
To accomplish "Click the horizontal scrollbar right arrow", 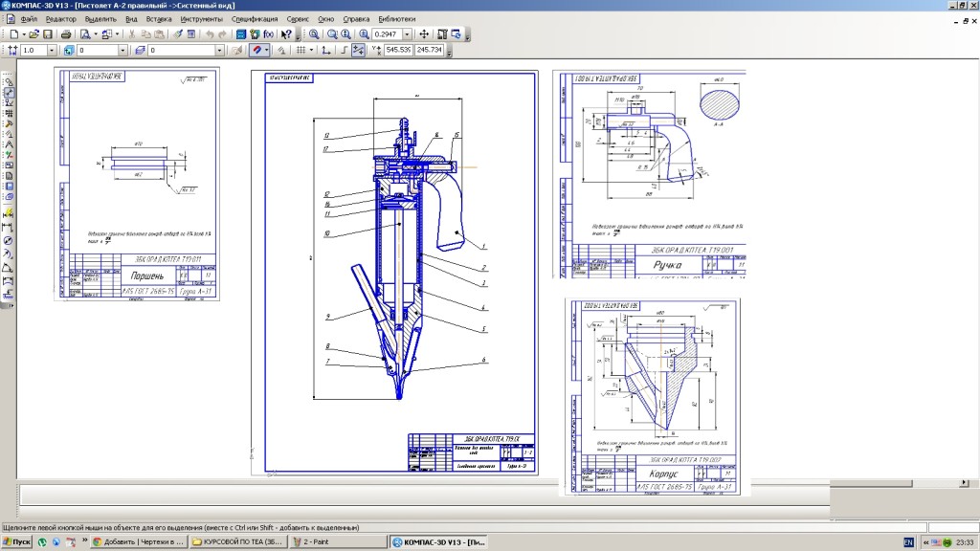I will (964, 483).
